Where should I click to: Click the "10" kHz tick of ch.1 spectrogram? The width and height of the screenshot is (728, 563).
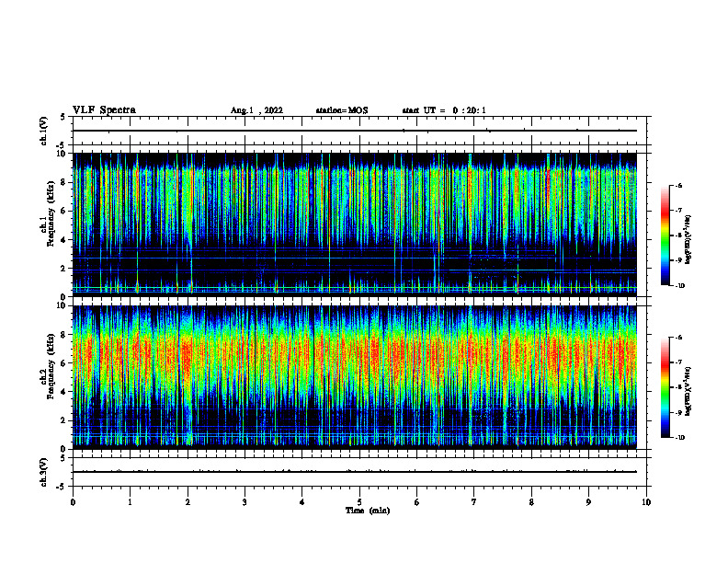coord(63,154)
